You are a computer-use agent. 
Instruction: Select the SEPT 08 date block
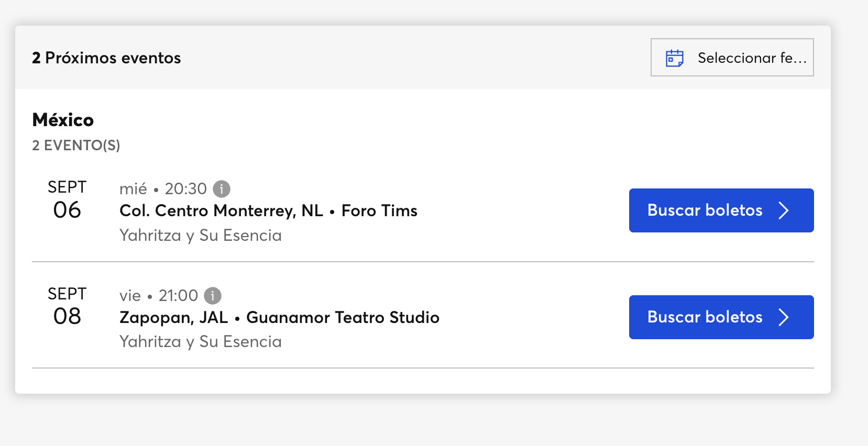(67, 306)
